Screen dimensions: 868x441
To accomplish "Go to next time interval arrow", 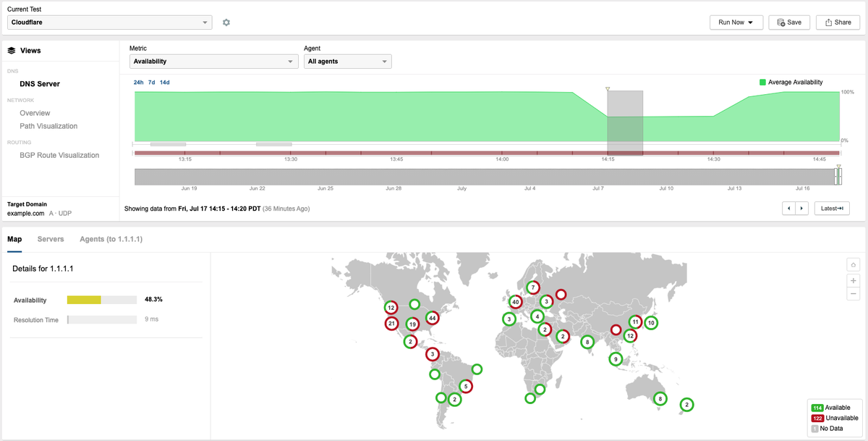I will pyautogui.click(x=801, y=209).
